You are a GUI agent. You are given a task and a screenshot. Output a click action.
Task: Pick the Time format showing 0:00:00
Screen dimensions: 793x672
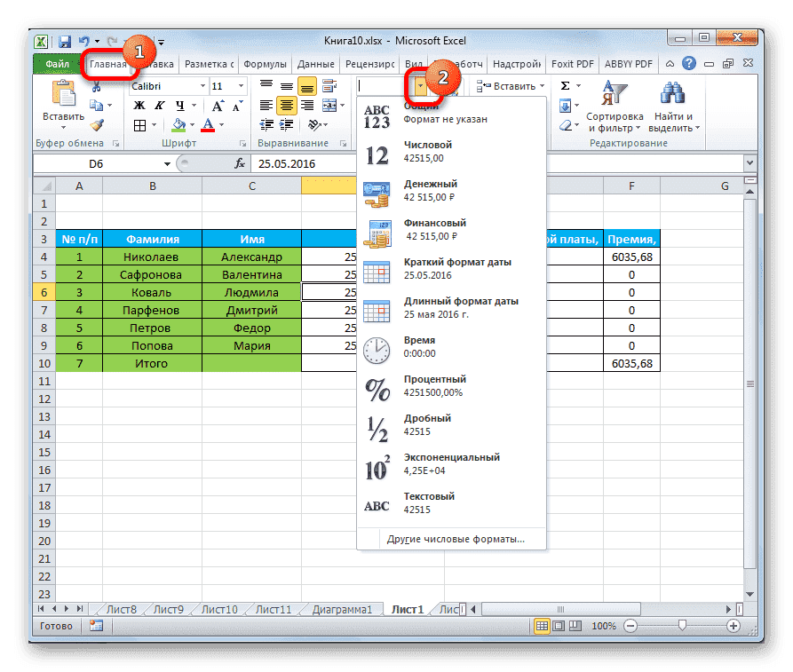(x=417, y=345)
